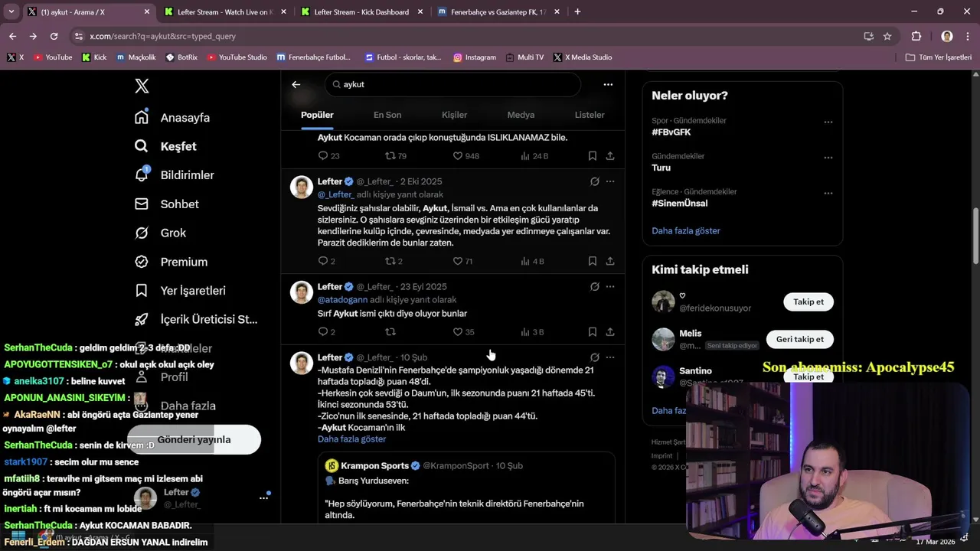This screenshot has height=551, width=980.
Task: Open more options for Turu trend
Action: tap(828, 158)
